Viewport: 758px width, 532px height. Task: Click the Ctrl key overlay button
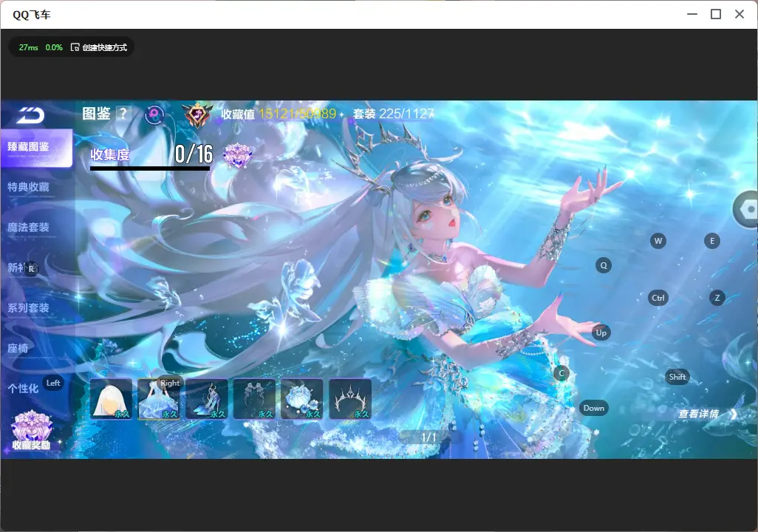658,298
